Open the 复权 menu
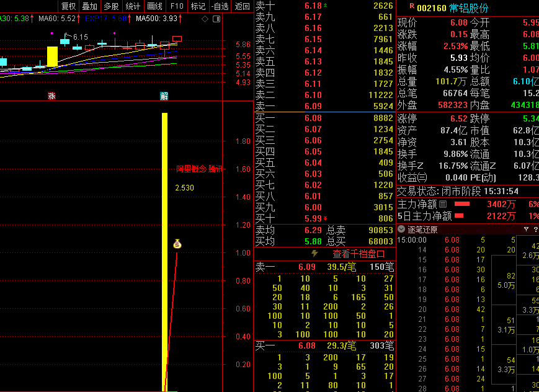The width and height of the screenshot is (539, 392). (68, 6)
